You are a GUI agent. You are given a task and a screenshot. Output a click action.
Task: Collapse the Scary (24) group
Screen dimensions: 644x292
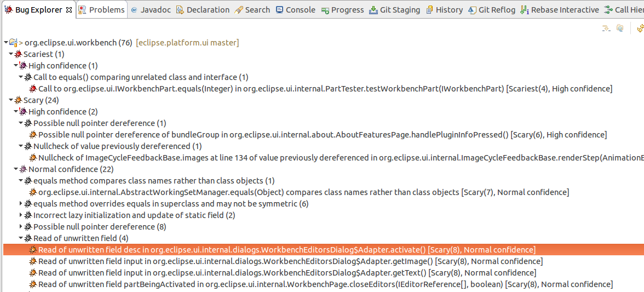point(11,100)
